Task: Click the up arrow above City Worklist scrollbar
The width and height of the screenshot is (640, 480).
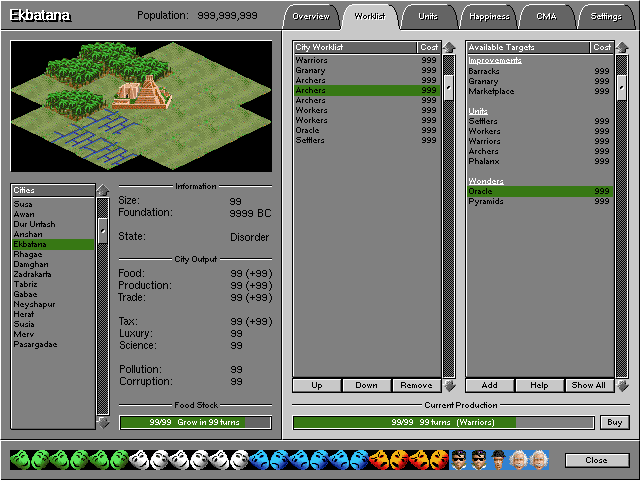Action: click(449, 47)
